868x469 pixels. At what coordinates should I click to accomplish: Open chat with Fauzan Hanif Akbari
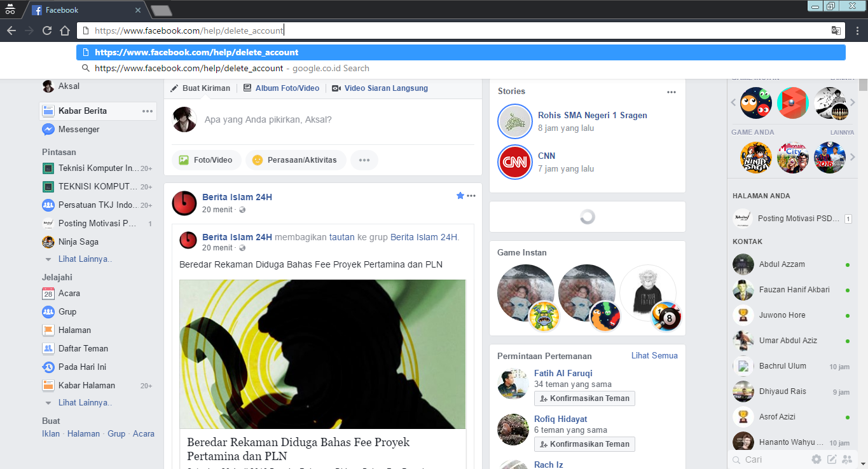pyautogui.click(x=793, y=290)
